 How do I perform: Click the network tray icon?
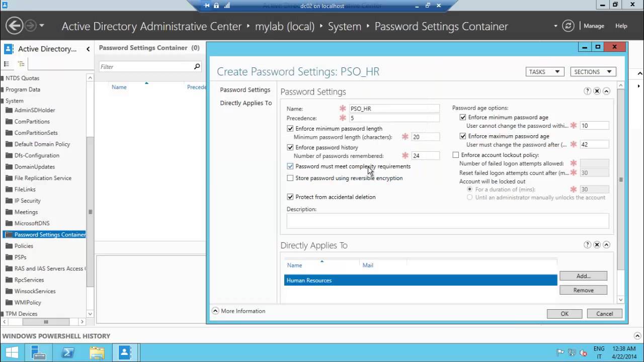coord(572,353)
